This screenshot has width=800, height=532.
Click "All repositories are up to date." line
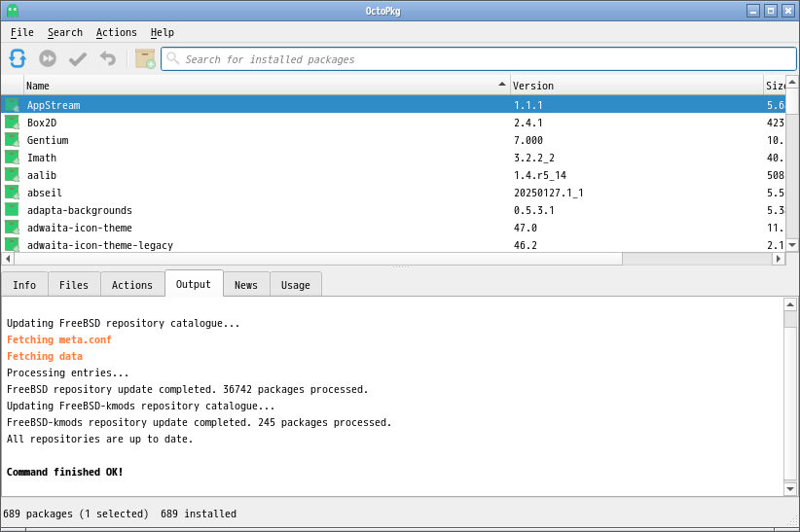tap(100, 439)
